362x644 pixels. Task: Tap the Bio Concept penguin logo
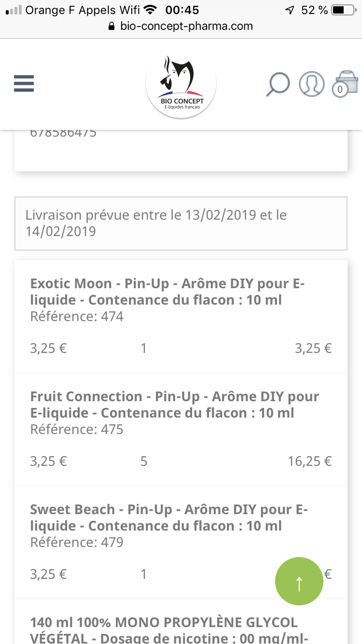pos(181,84)
